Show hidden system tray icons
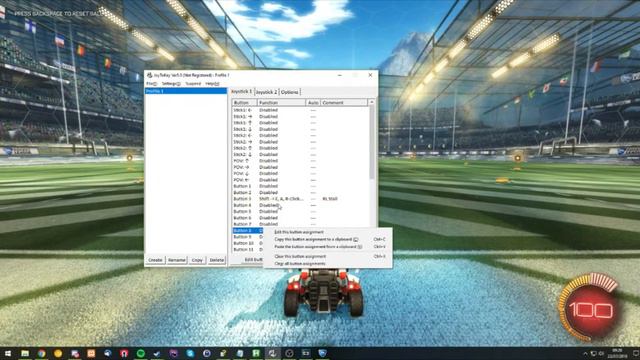 (586, 353)
